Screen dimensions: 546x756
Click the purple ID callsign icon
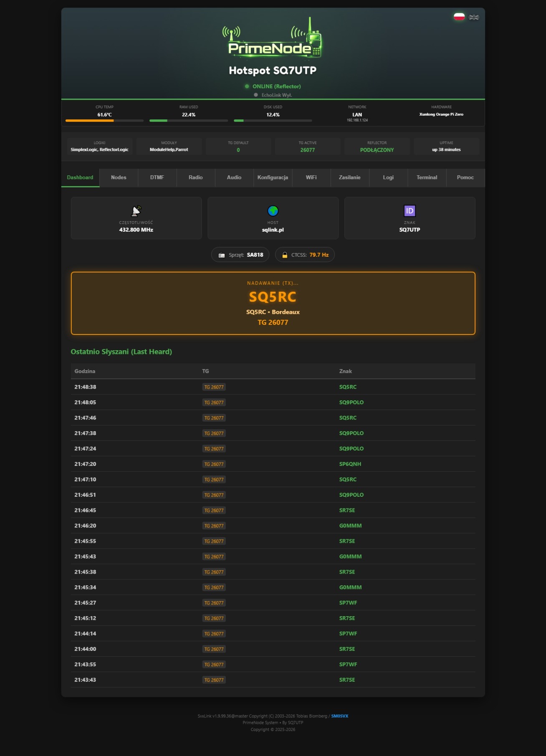409,211
